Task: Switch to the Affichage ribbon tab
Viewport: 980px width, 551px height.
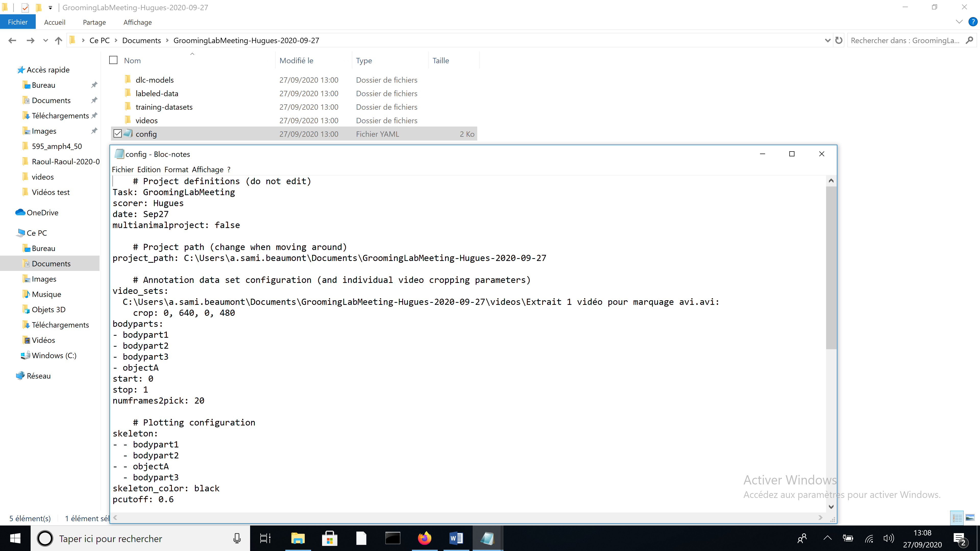Action: click(x=137, y=22)
